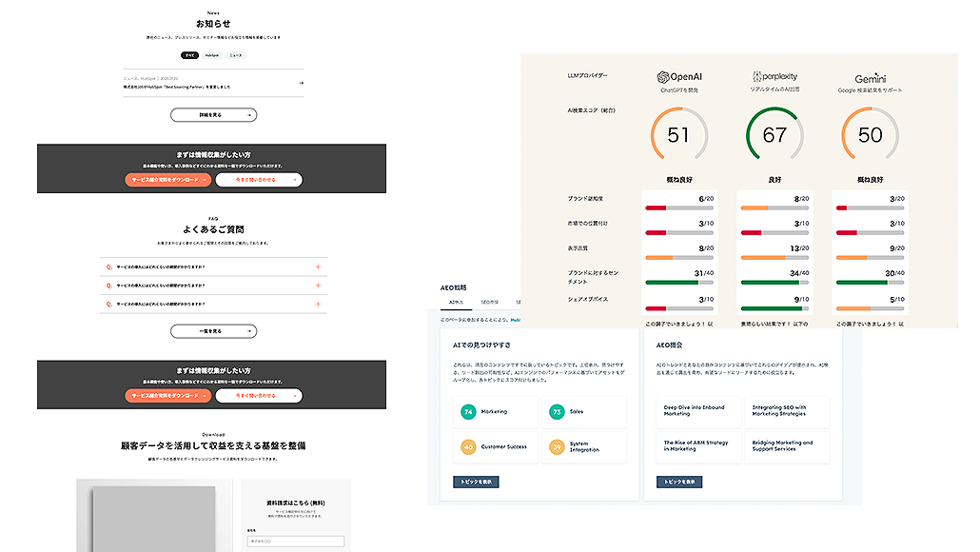Click the OpenAI logo
Screen dimensions: 980x552
tap(678, 76)
